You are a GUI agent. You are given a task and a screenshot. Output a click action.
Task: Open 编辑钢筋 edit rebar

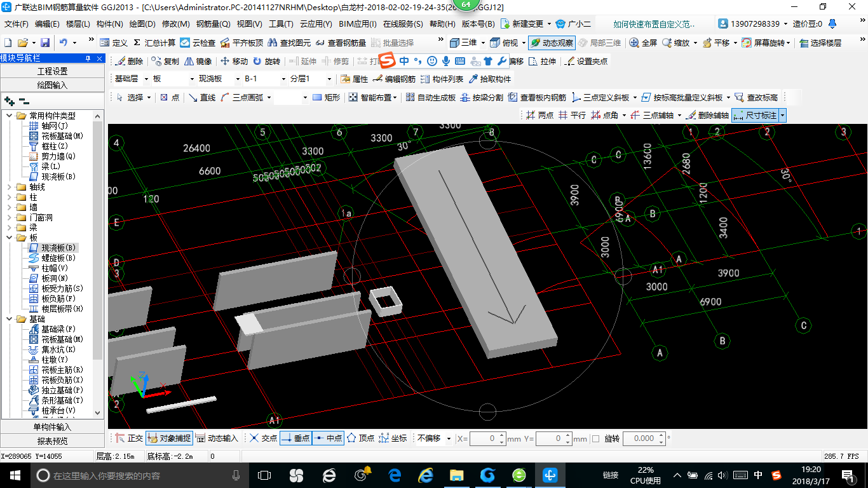pyautogui.click(x=394, y=79)
